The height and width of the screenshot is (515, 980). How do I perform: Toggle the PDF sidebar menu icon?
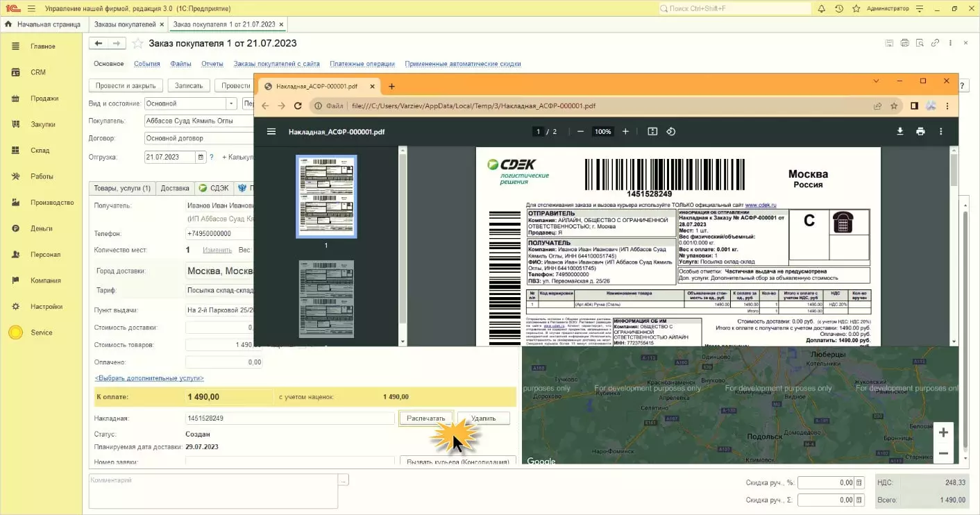point(271,132)
